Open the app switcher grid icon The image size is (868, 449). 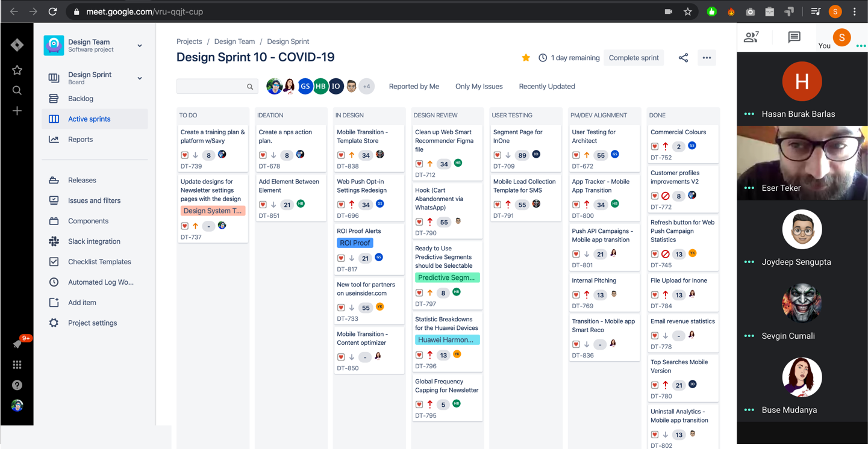click(x=17, y=365)
